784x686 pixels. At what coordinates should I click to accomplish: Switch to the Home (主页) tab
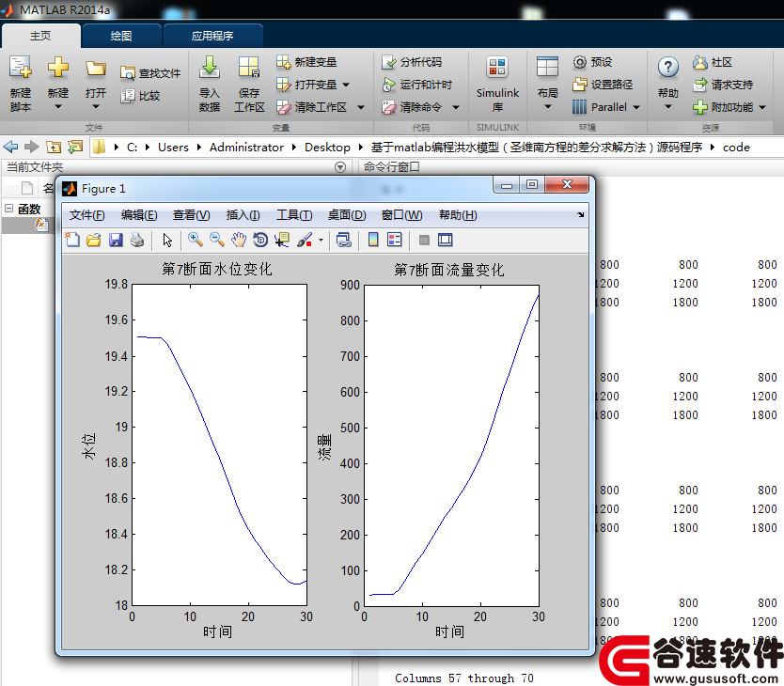(40, 36)
